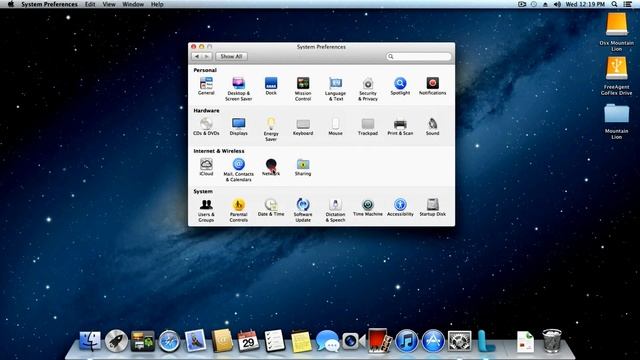Open the Edit menu
Viewport: 640px width, 360px height.
(x=90, y=4)
